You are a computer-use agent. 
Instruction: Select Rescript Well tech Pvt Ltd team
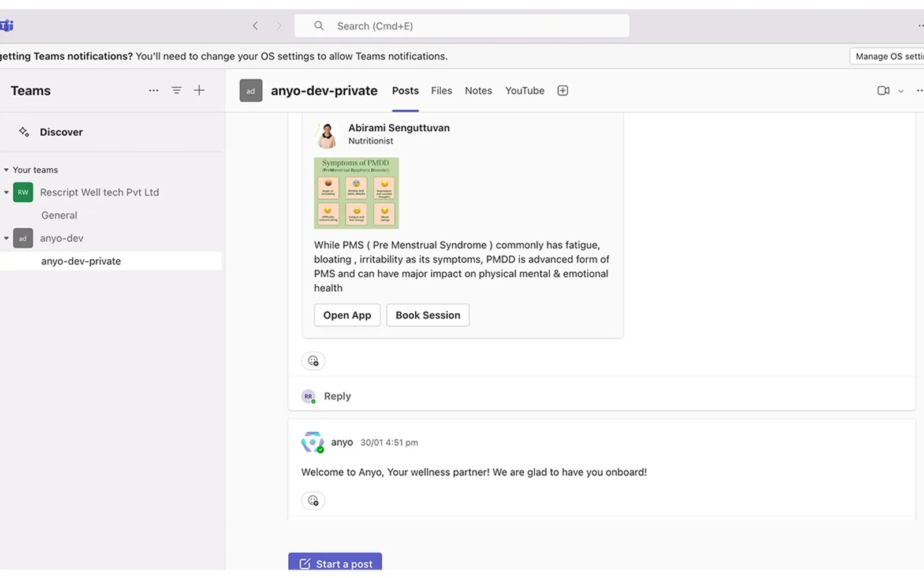click(x=99, y=192)
